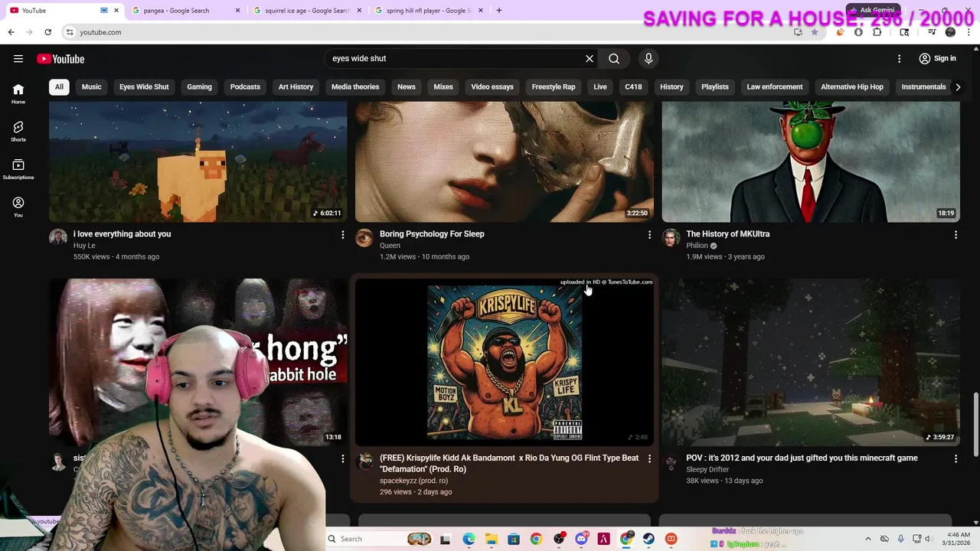Open Microsoft Edge from the taskbar

coord(469,539)
